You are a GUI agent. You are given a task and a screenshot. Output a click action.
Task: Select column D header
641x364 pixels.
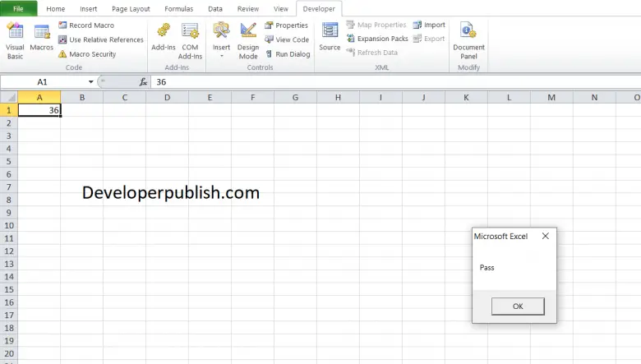point(167,97)
